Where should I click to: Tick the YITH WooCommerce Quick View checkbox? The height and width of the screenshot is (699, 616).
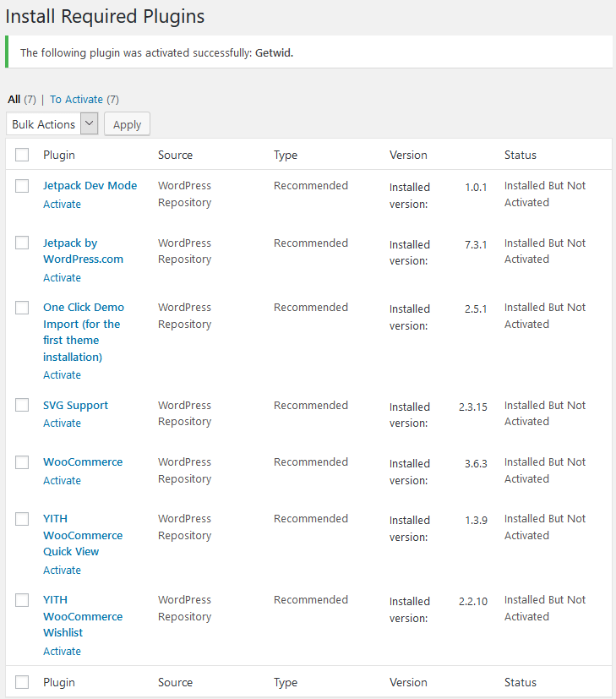point(22,519)
